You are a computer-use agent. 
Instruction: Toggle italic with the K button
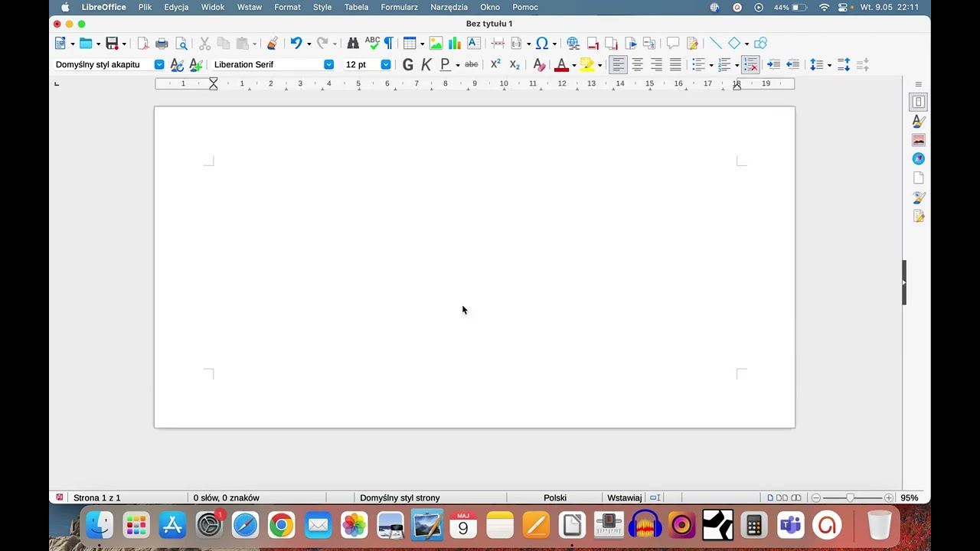click(x=426, y=64)
